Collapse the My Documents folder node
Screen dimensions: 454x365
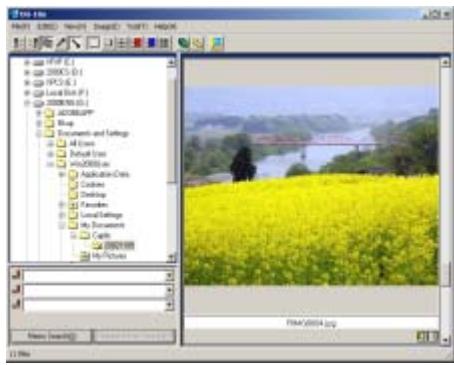click(x=62, y=225)
